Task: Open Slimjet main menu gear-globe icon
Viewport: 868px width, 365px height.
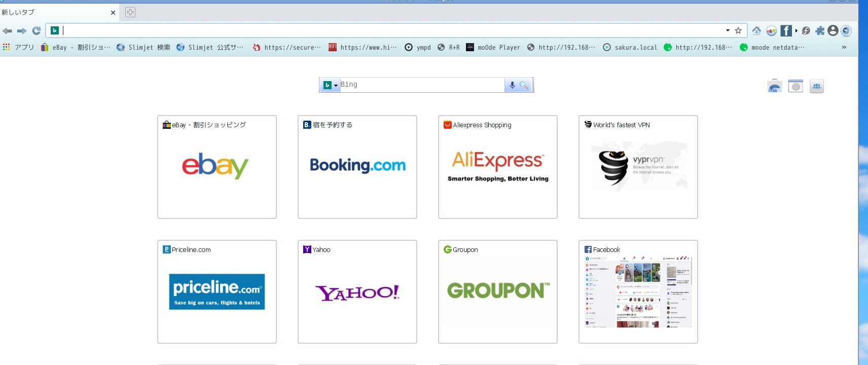Action: coord(846,31)
